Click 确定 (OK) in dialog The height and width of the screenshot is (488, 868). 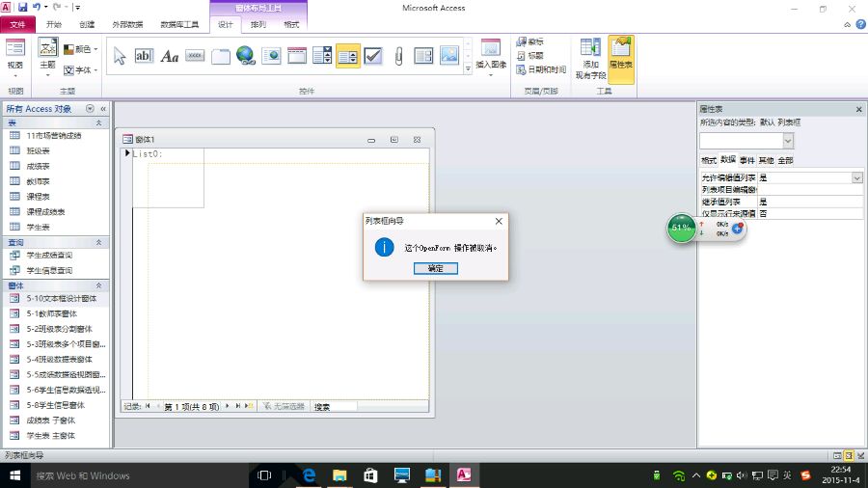click(436, 268)
